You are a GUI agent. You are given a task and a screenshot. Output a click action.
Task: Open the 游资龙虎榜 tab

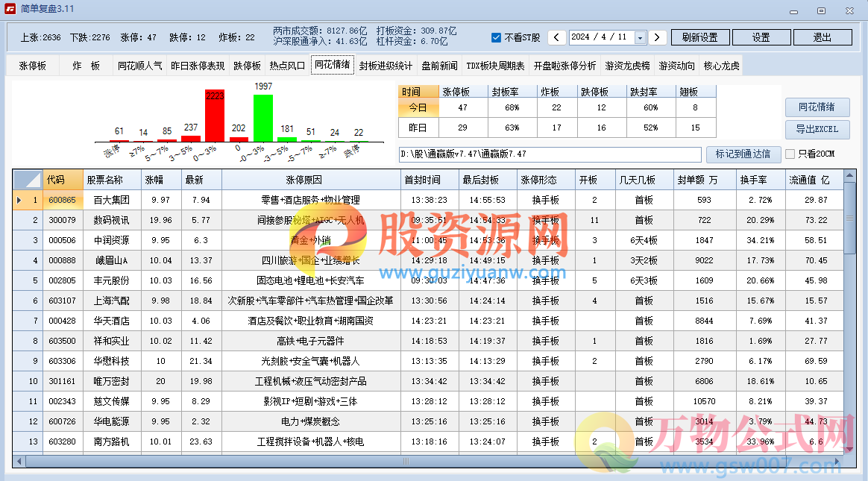[x=627, y=66]
